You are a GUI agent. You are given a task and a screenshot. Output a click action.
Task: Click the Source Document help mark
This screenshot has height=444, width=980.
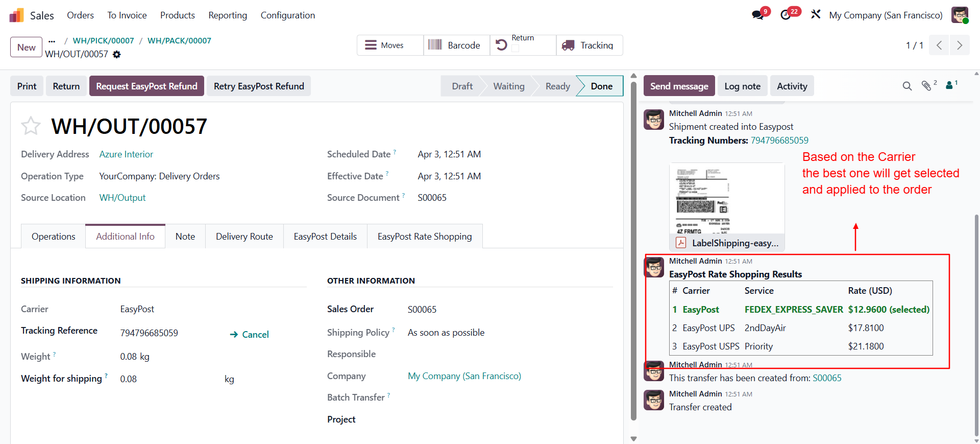(x=403, y=195)
